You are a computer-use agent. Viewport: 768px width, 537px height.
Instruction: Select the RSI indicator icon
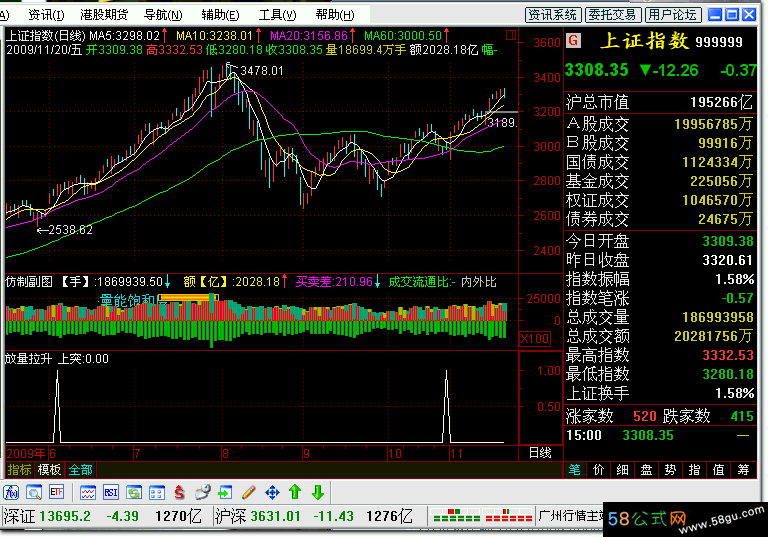111,492
